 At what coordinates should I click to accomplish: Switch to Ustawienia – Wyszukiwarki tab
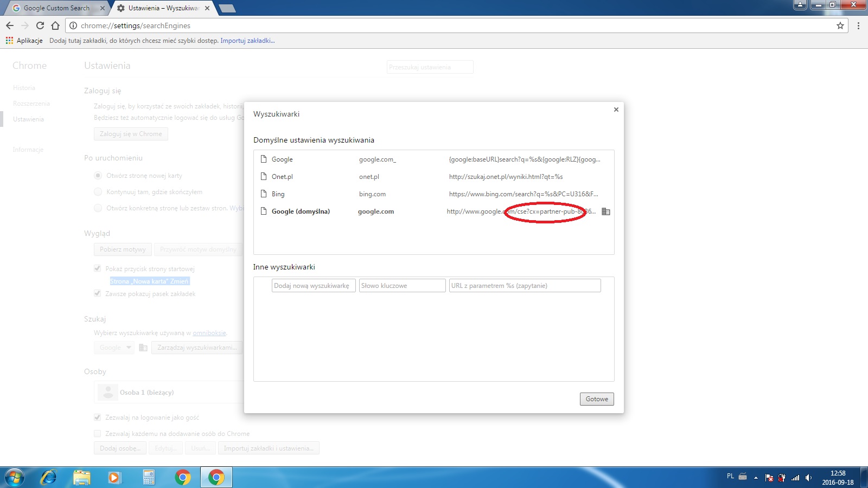point(163,8)
